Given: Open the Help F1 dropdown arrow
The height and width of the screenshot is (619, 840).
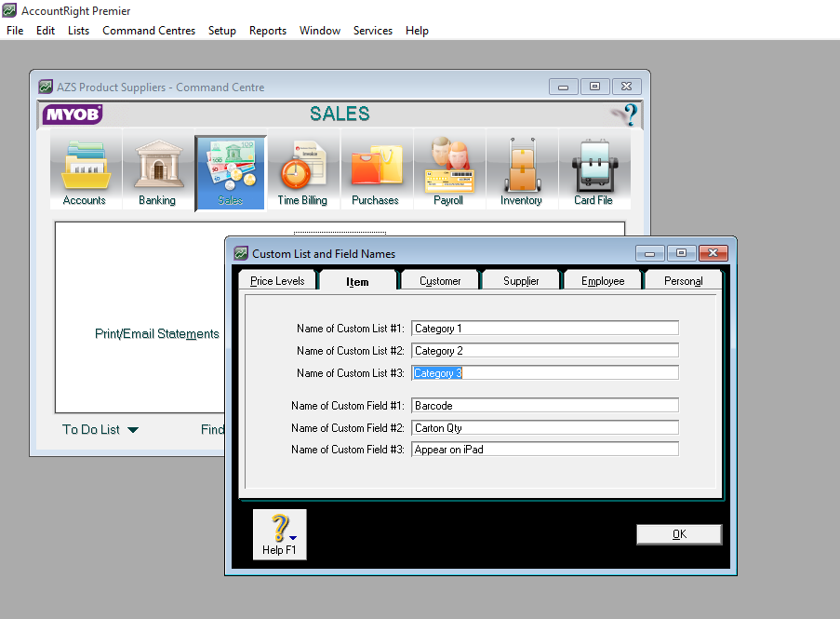Looking at the screenshot, I should tap(293, 537).
